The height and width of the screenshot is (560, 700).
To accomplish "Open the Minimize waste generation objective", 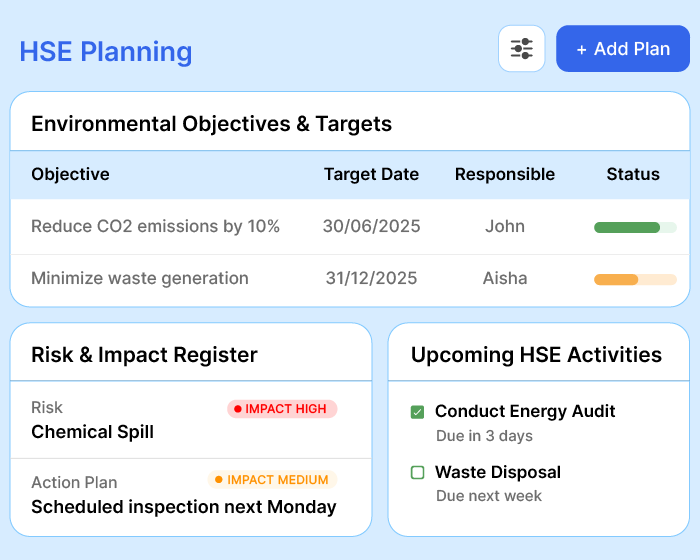I will (140, 279).
